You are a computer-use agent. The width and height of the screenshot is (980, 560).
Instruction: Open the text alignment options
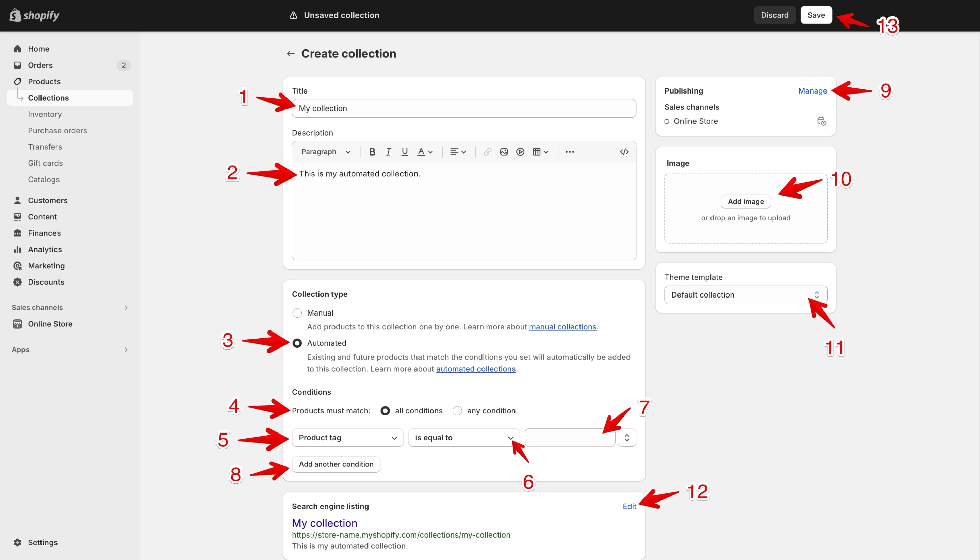click(458, 152)
